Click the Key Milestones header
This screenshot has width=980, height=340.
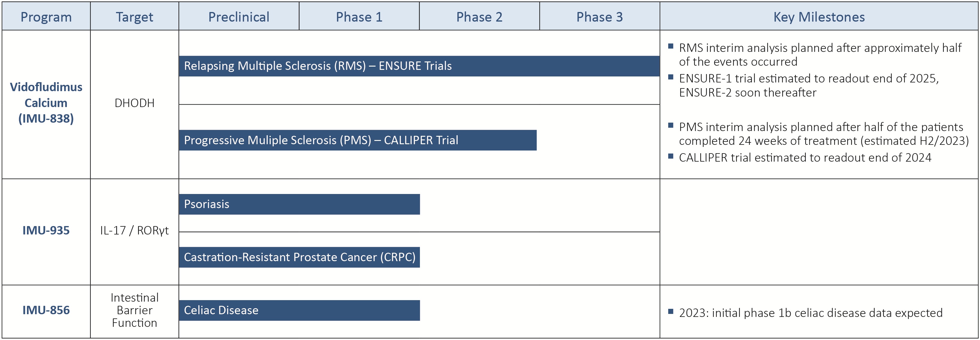[819, 17]
